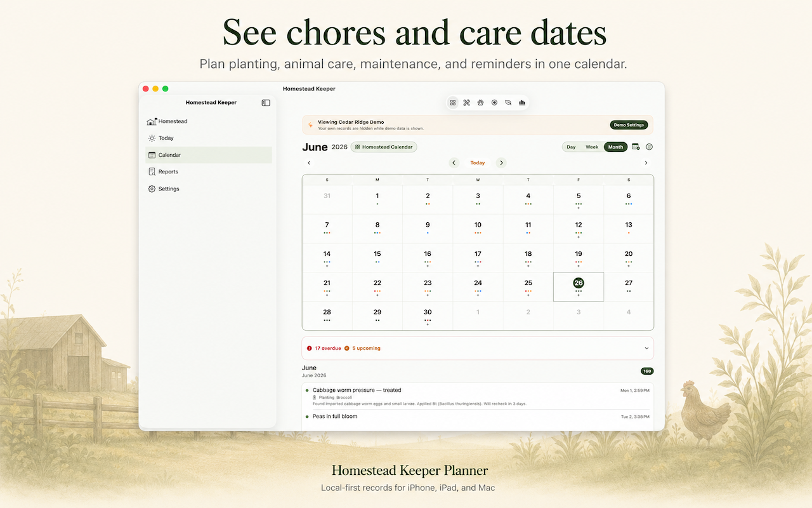Open Calendar in the sidebar

[209, 155]
